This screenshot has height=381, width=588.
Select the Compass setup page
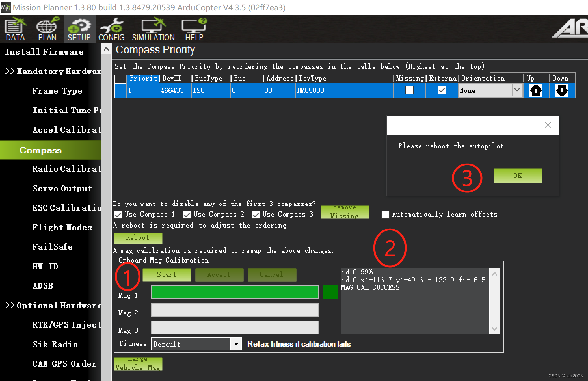pyautogui.click(x=50, y=150)
